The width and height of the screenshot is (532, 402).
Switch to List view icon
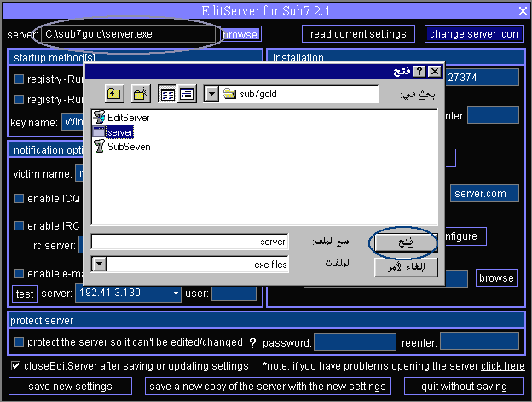[167, 94]
